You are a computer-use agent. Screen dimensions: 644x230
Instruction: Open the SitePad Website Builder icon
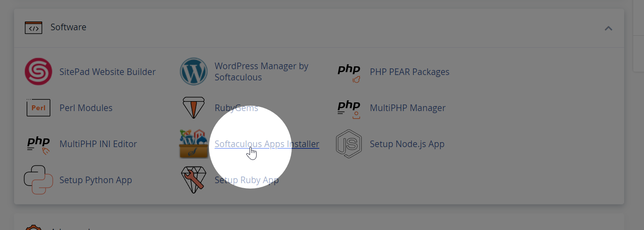[x=38, y=72]
